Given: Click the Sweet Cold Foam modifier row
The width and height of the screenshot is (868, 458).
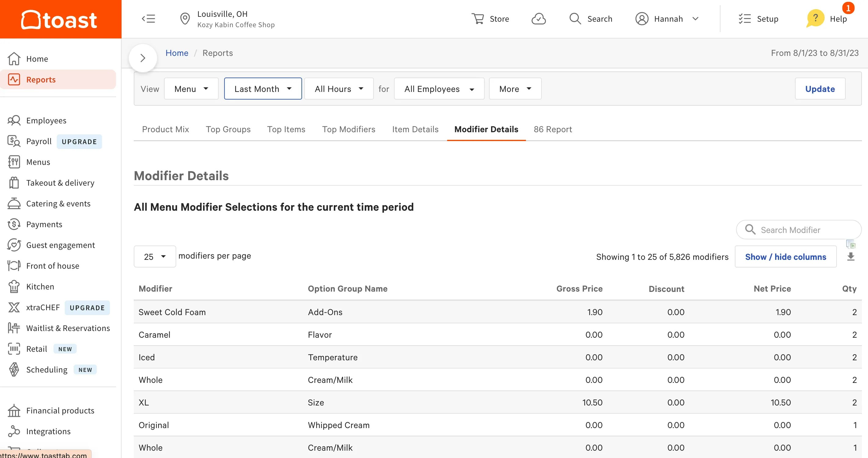Looking at the screenshot, I should [x=498, y=312].
